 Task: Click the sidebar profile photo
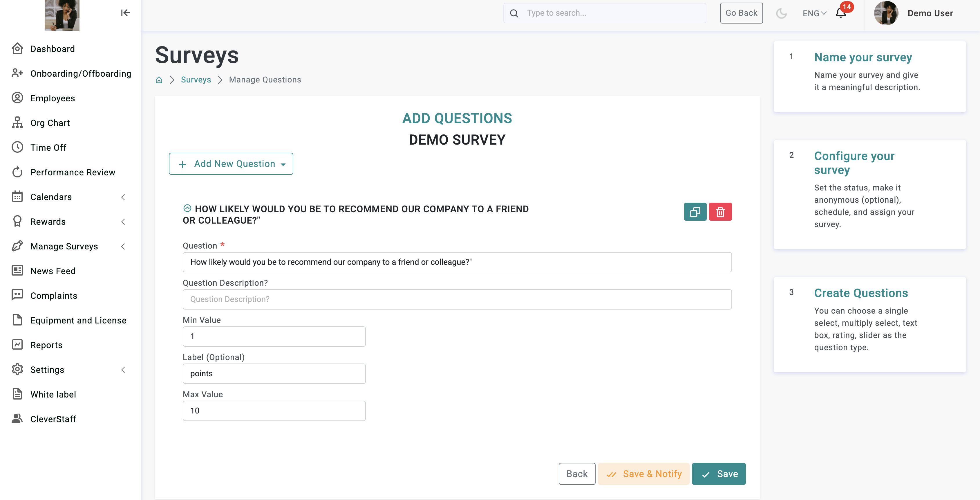(62, 15)
